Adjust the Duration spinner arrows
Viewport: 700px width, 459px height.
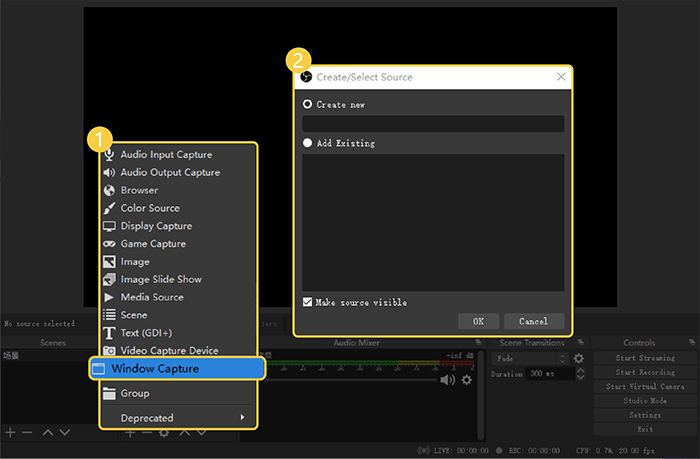click(x=579, y=374)
